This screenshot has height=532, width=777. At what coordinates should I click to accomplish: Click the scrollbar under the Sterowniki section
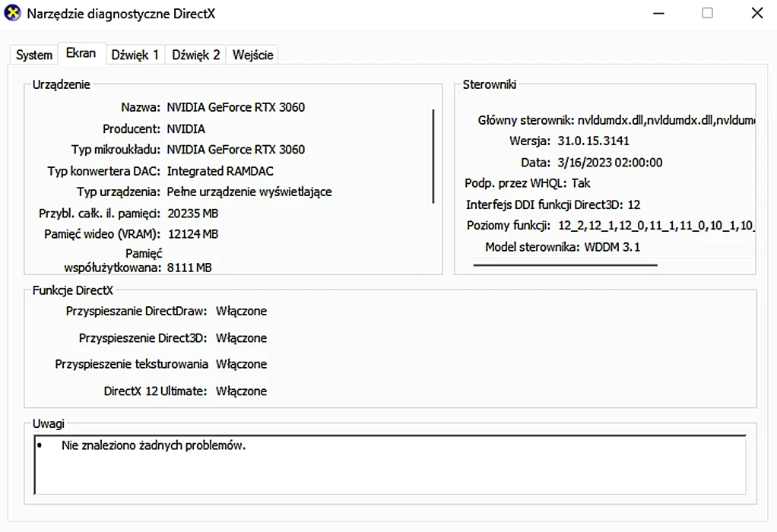click(565, 263)
